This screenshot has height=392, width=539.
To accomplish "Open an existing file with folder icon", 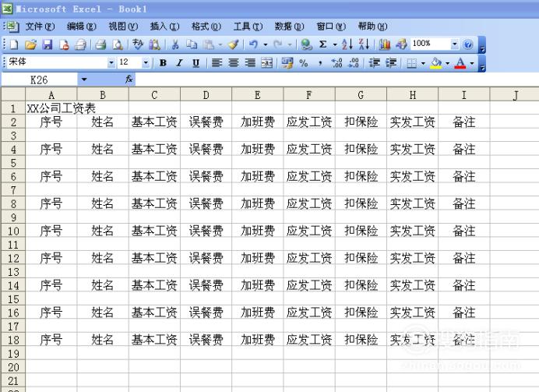I will [31, 44].
